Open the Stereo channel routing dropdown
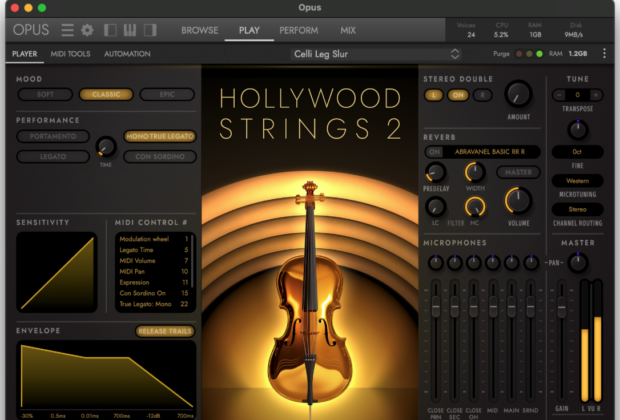 click(577, 209)
